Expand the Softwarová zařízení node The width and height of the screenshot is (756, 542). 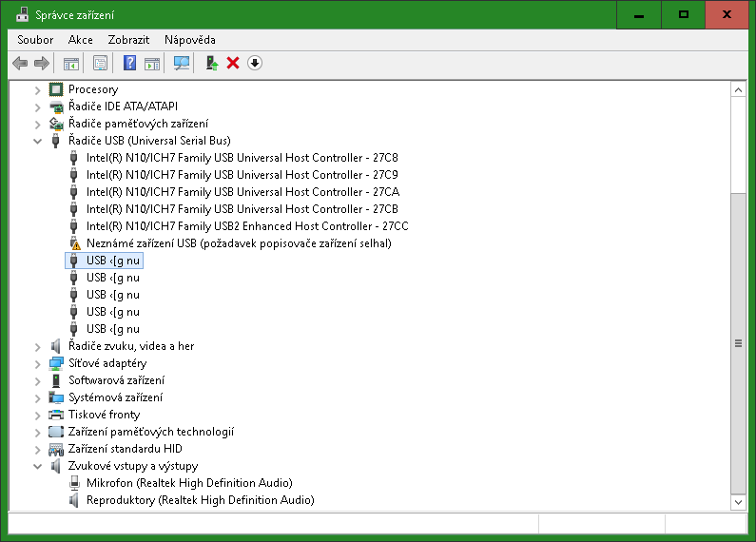(x=38, y=381)
